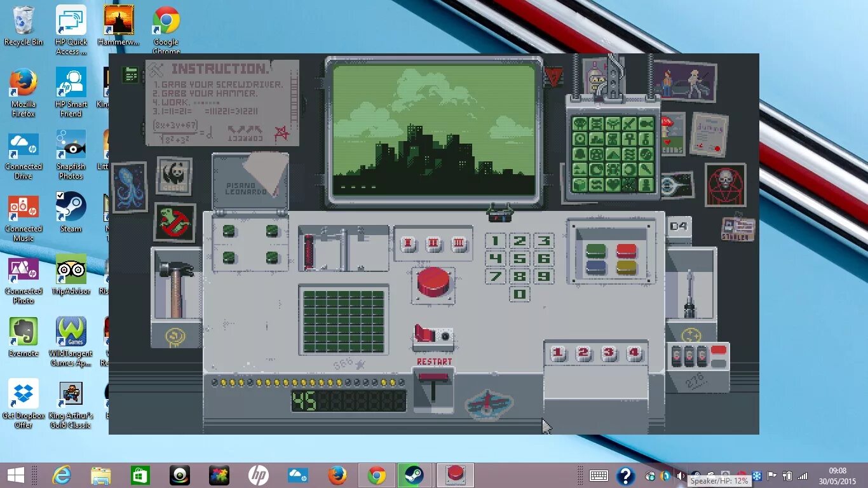Select the key symbol tile
Image resolution: width=868 pixels, height=488 pixels.
tap(646, 139)
